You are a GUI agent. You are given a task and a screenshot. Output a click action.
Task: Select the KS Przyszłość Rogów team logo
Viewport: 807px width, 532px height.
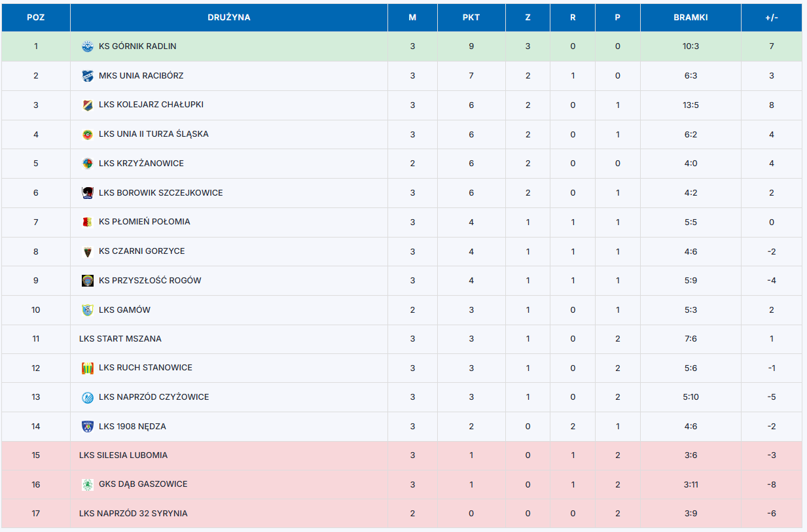pyautogui.click(x=88, y=281)
